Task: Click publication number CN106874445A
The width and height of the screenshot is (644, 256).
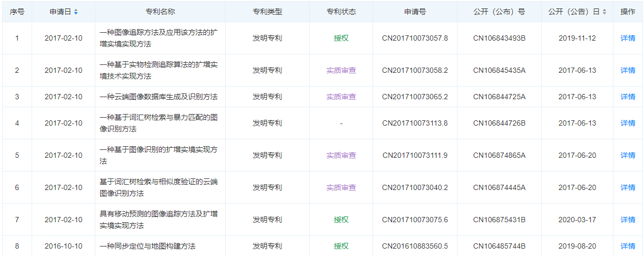Action: 499,187
